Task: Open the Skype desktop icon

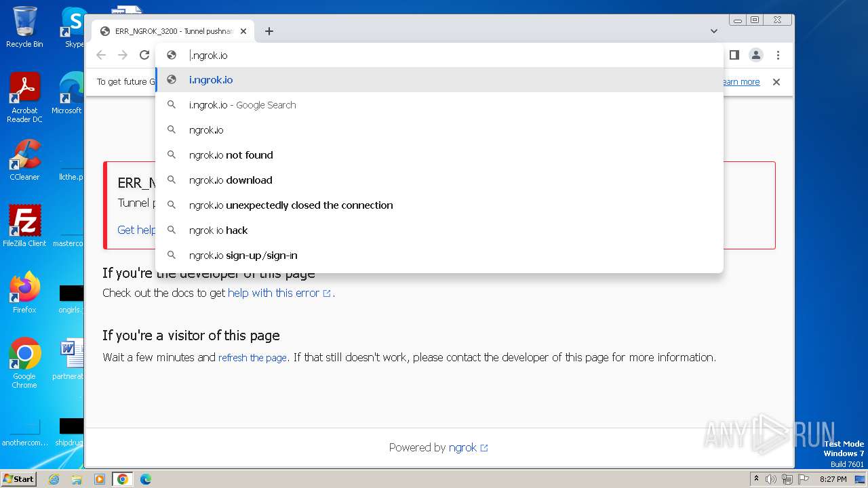Action: 73,27
